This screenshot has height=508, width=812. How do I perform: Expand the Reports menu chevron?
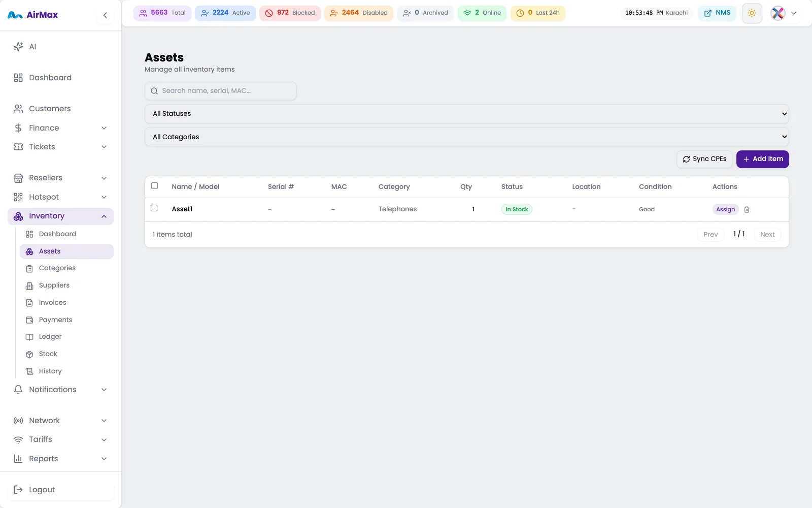click(x=104, y=459)
